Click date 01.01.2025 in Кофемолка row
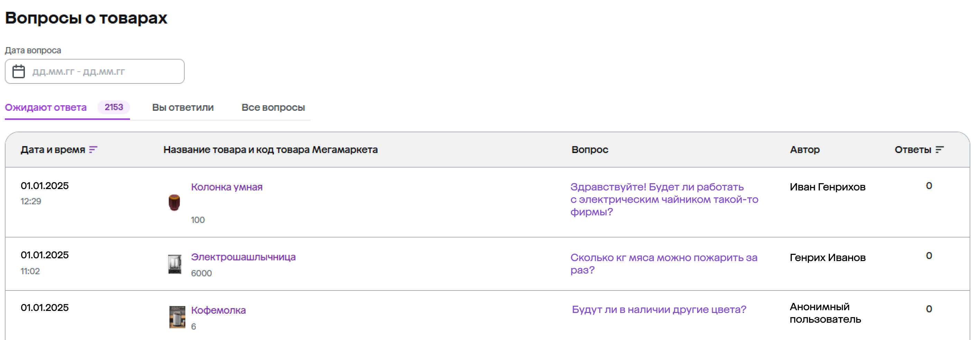The height and width of the screenshot is (340, 980). (x=45, y=308)
